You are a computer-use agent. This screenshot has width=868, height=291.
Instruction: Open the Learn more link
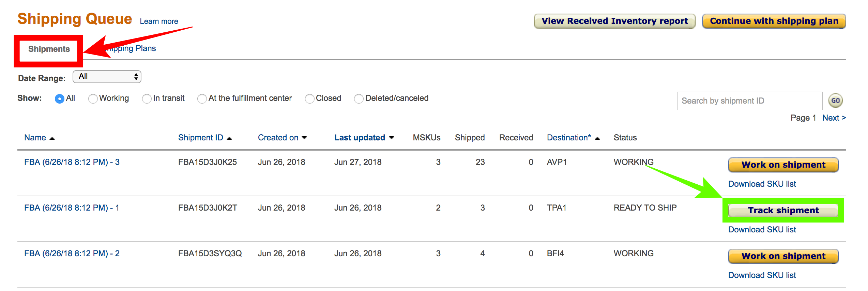(159, 21)
